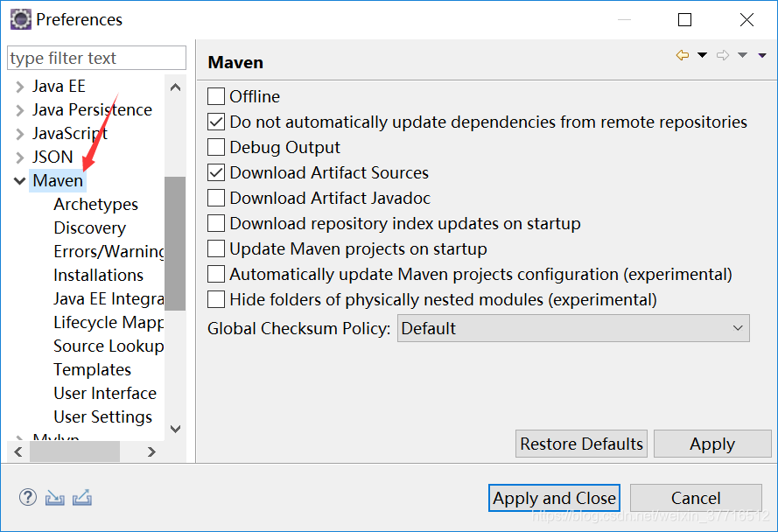Expand the Java Persistence tree node
Viewport: 778px width, 532px height.
pos(19,110)
